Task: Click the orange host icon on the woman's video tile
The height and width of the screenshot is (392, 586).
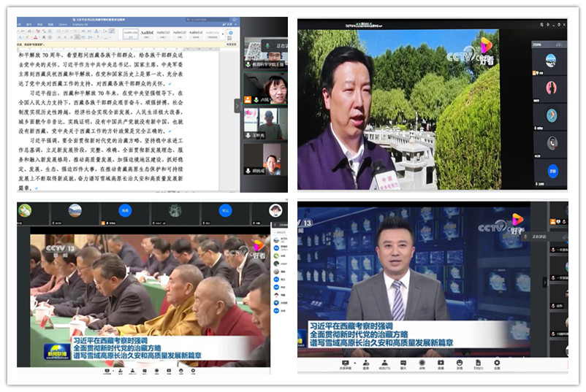Action: 246,101
